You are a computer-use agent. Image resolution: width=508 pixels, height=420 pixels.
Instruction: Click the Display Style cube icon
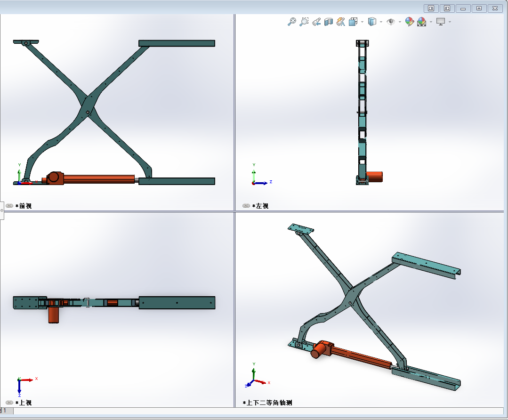tap(372, 22)
